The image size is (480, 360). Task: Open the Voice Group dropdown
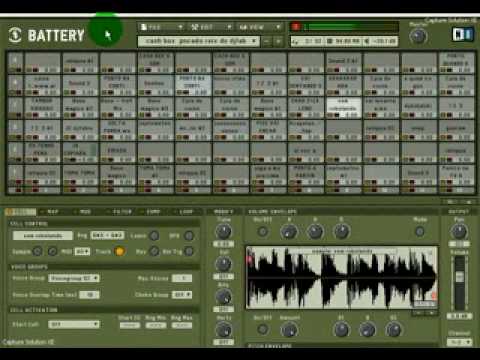click(x=74, y=278)
